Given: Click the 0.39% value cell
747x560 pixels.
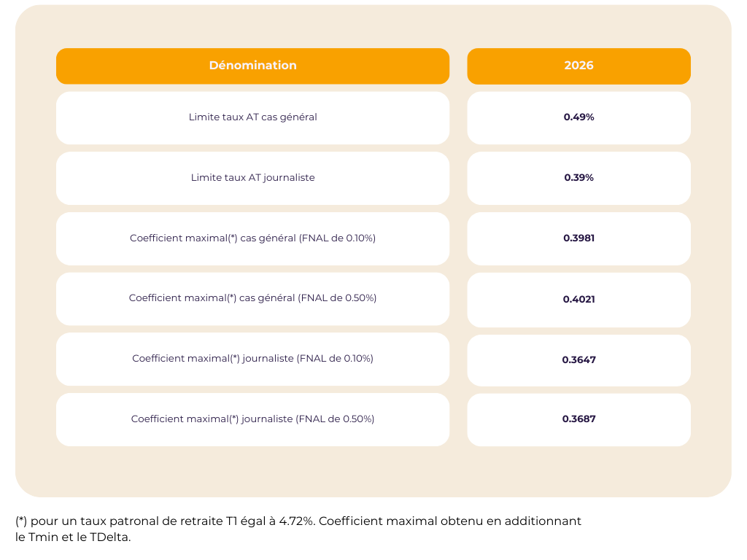Looking at the screenshot, I should coord(578,178).
